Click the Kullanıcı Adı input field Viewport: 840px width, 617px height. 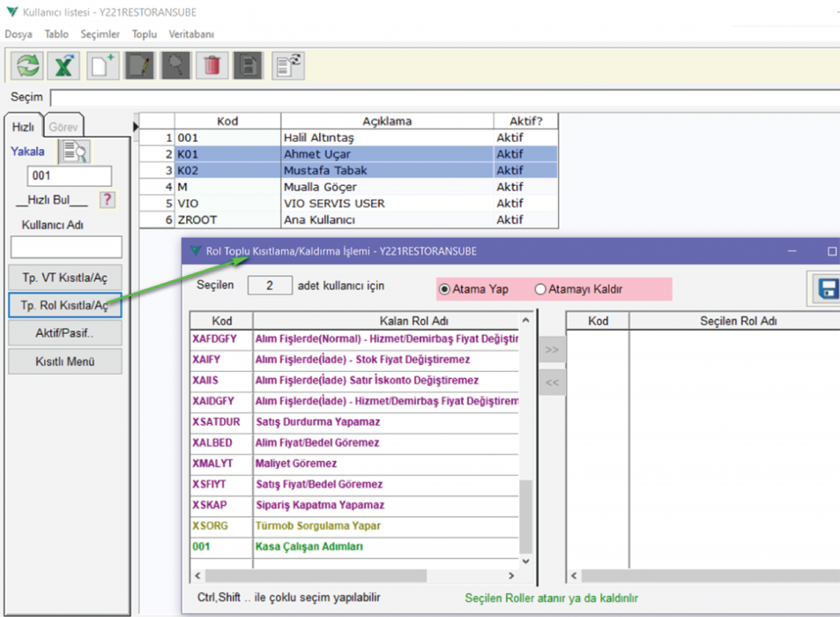point(66,247)
